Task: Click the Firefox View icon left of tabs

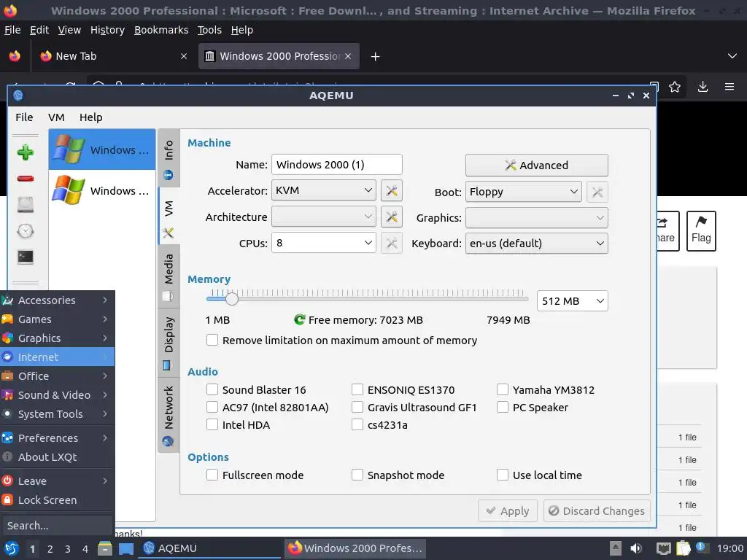Action: pos(15,56)
